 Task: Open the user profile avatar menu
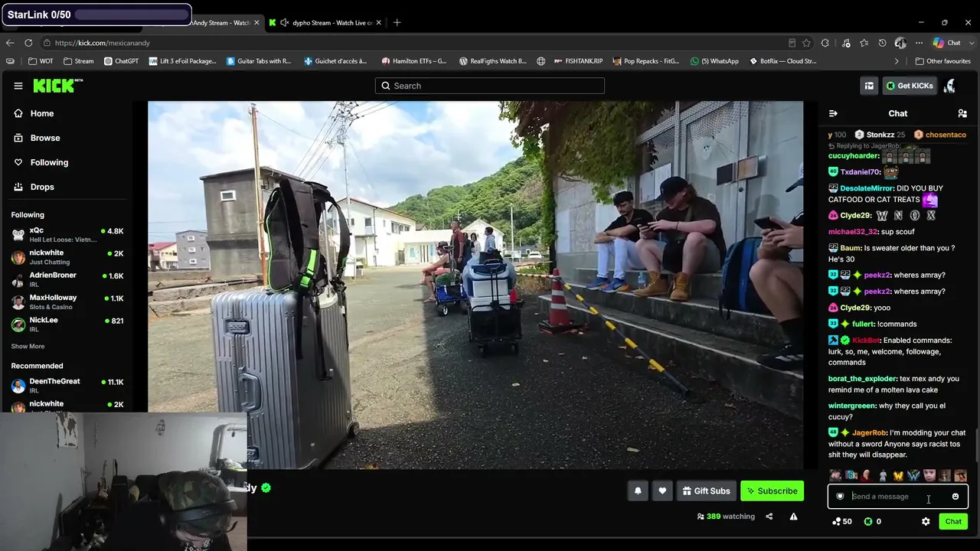point(950,86)
